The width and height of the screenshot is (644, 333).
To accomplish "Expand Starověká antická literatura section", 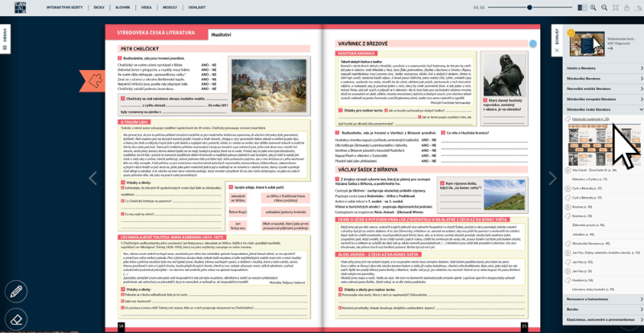I will click(x=603, y=88).
